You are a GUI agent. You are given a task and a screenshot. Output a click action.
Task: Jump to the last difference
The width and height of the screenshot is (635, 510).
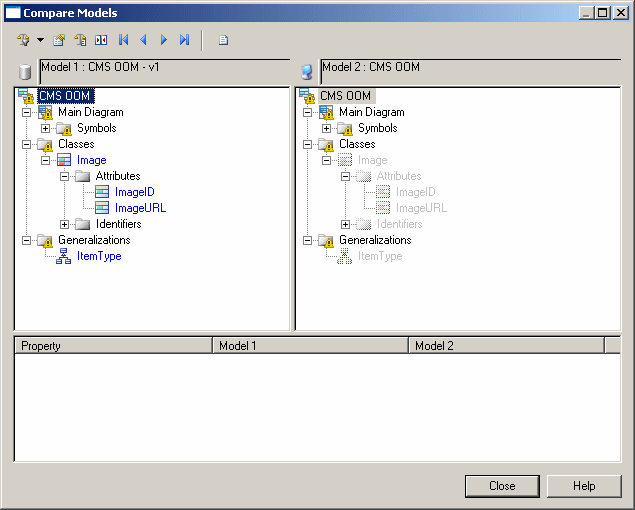[x=184, y=40]
